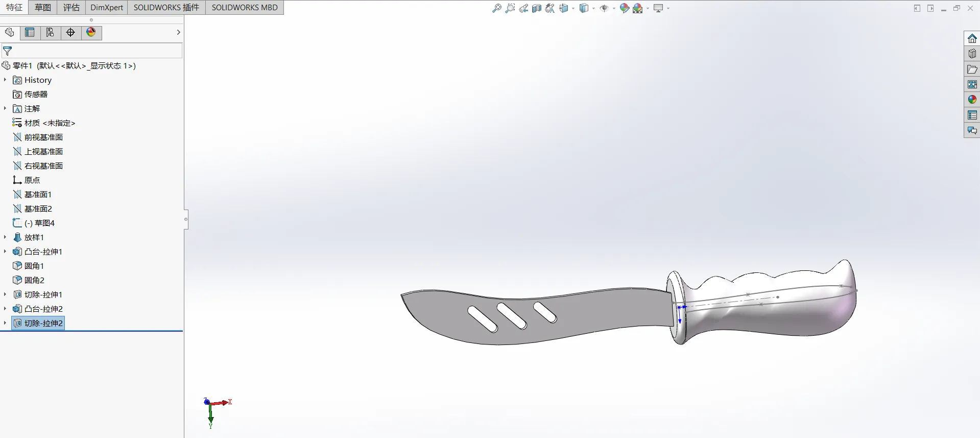Open the PropertyManager tab
The height and width of the screenshot is (438, 980).
(x=30, y=33)
